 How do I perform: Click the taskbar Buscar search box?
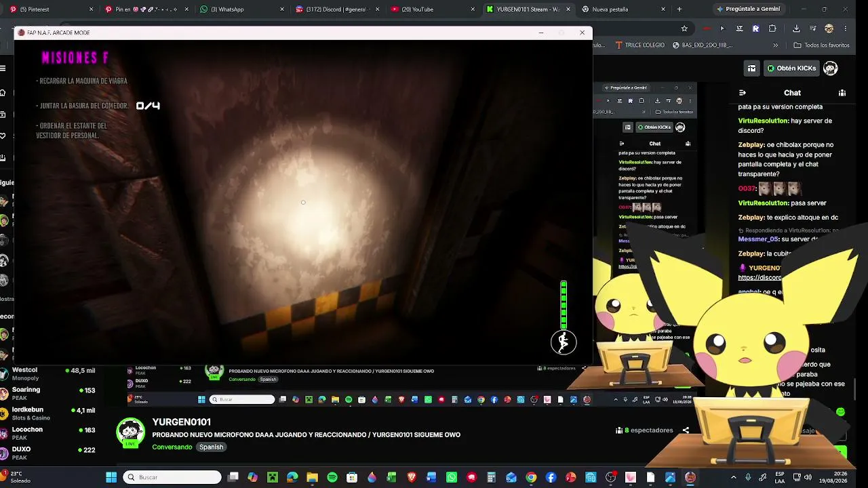(x=172, y=477)
